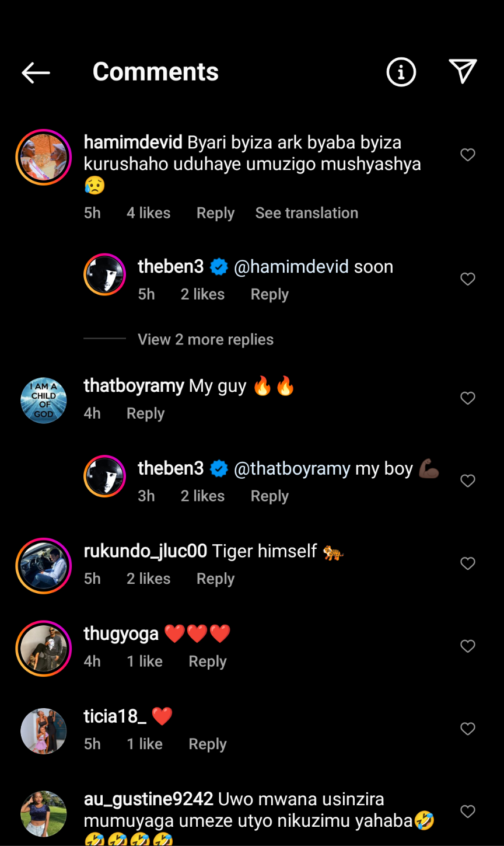
Task: Like thatboyramy's "My guy" comment heart
Action: (468, 398)
